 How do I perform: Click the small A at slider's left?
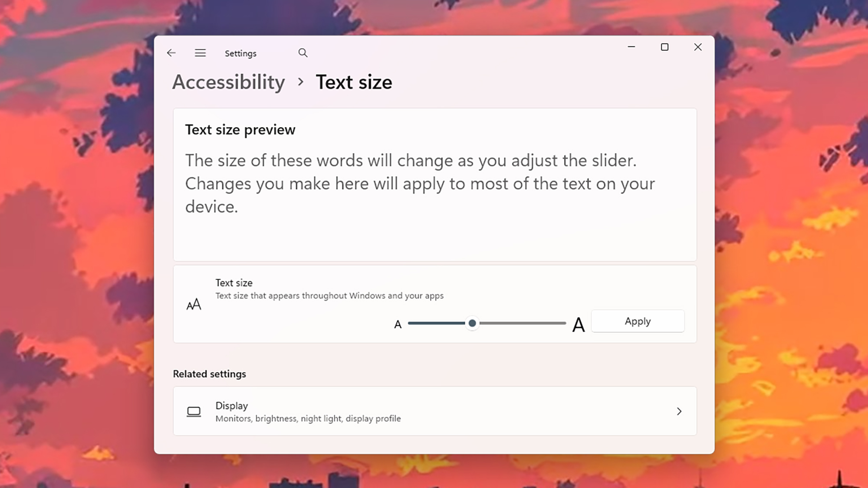(397, 324)
